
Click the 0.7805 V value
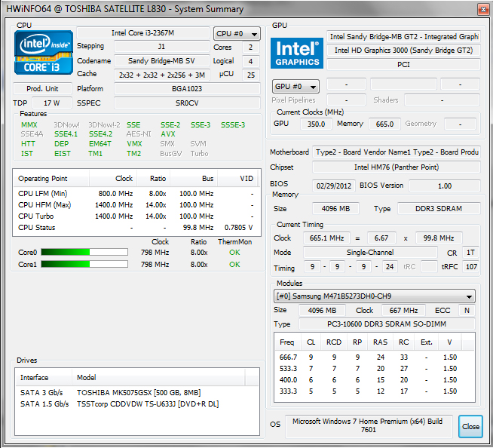click(238, 228)
